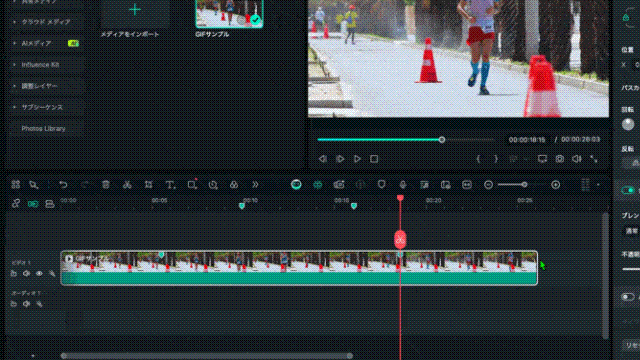This screenshot has width=640, height=360.
Task: Add text with the T tool
Action: click(x=170, y=184)
